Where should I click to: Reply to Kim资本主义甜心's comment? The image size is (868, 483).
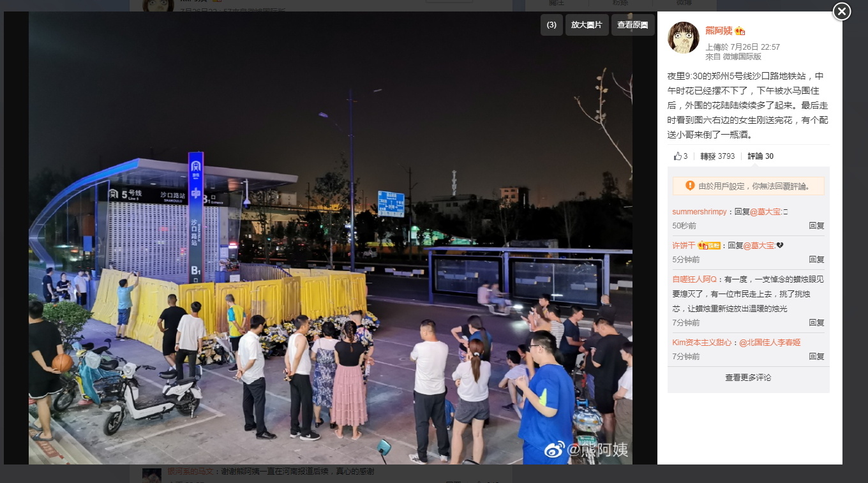[x=816, y=357]
